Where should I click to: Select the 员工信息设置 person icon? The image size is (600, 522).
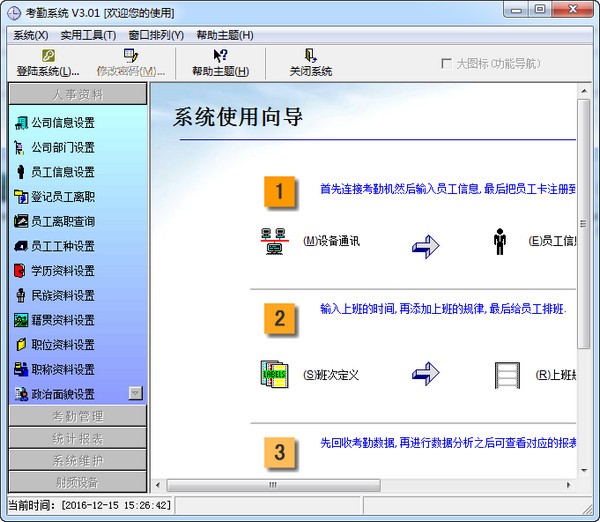pos(21,172)
